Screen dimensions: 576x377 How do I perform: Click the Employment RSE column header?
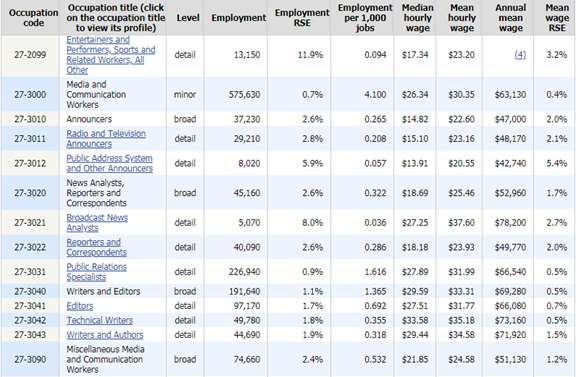(x=302, y=18)
